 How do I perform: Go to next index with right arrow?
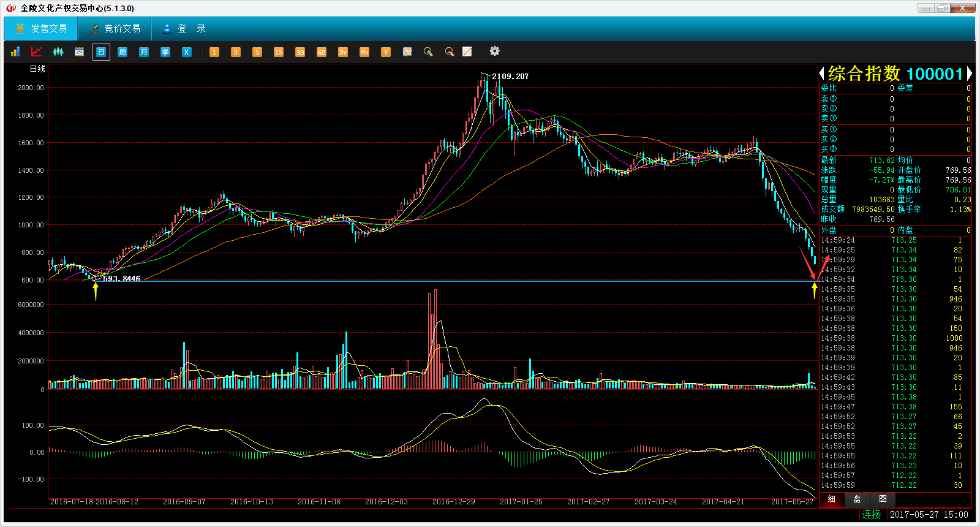tap(969, 74)
